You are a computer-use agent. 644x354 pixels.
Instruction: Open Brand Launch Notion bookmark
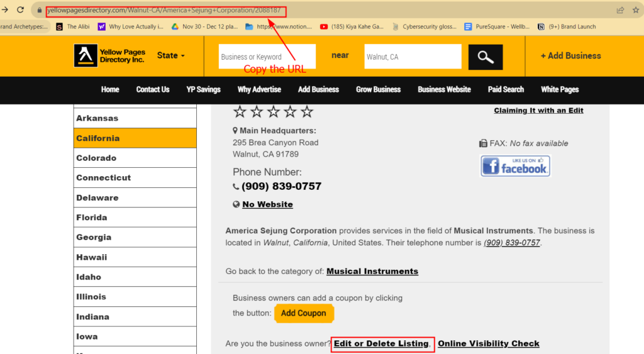567,26
